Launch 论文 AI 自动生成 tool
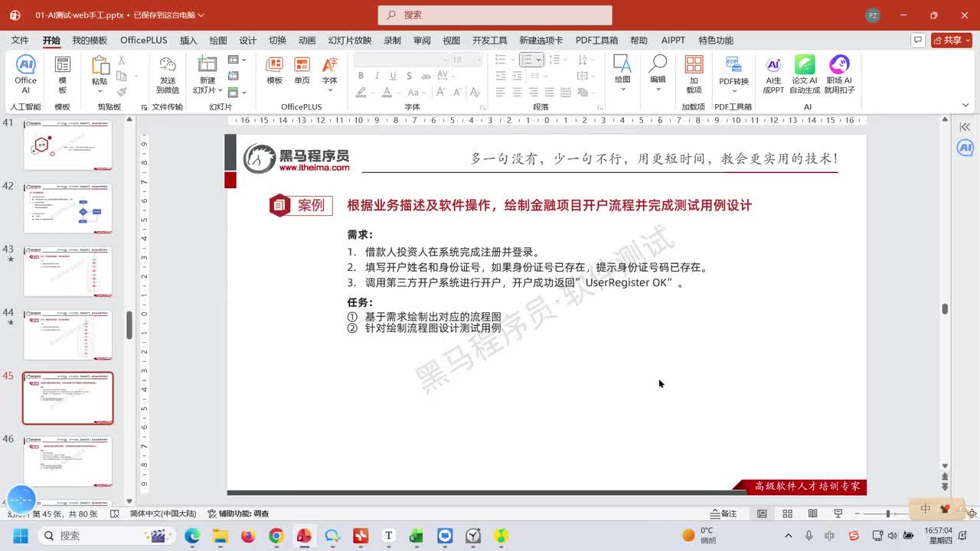The width and height of the screenshot is (980, 551). pyautogui.click(x=805, y=74)
